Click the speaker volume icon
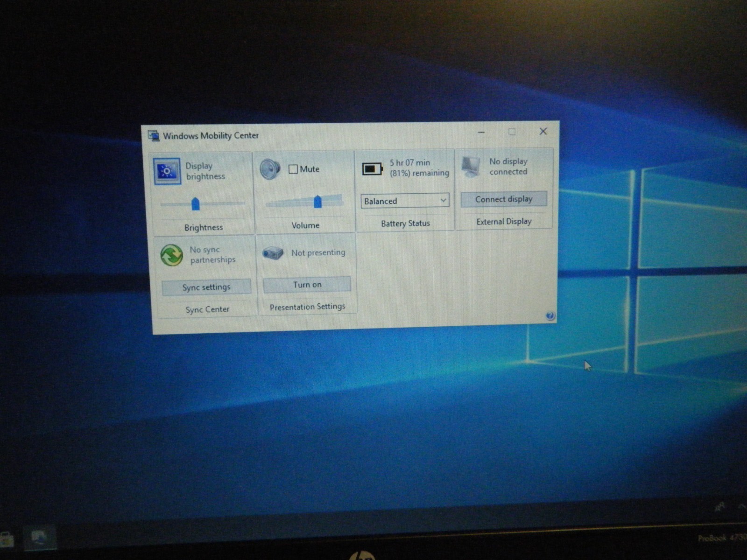747x560 pixels. pyautogui.click(x=270, y=169)
